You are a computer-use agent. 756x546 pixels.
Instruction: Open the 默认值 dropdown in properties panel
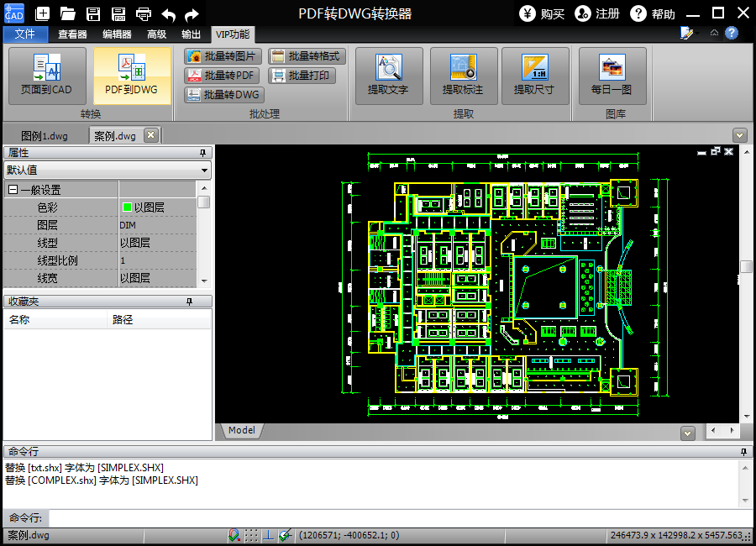pyautogui.click(x=204, y=170)
